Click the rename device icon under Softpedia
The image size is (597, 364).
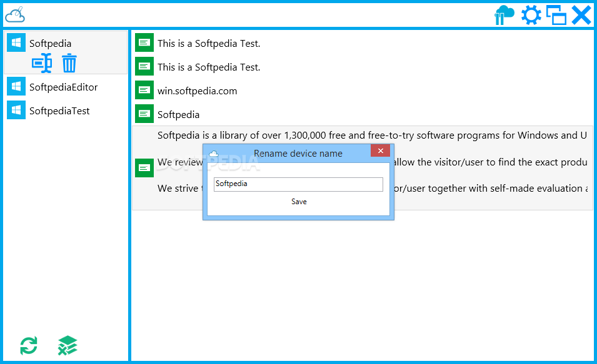pos(42,63)
